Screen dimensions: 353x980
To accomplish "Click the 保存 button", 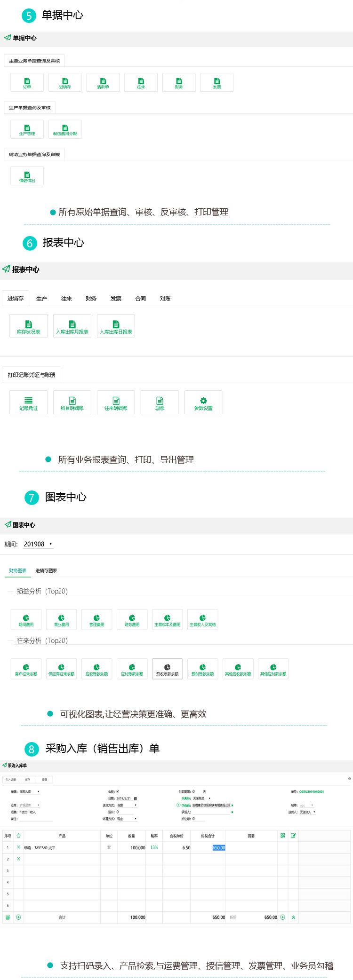I will coord(28,780).
